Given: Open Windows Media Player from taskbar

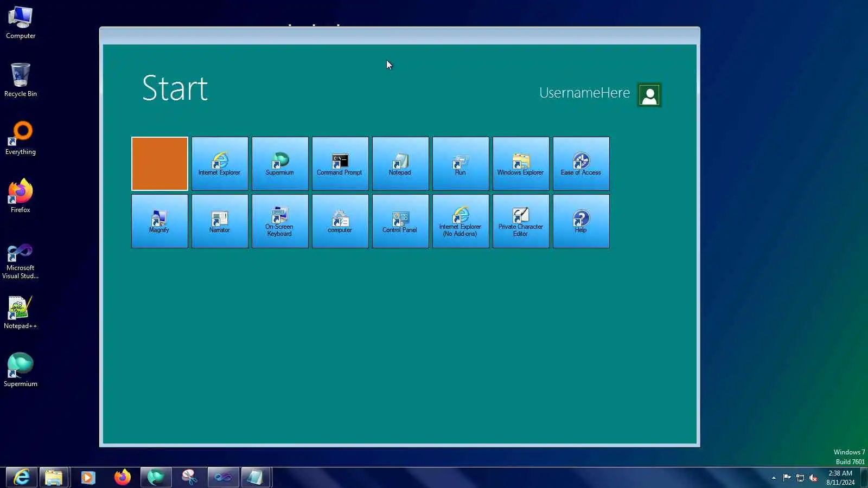Looking at the screenshot, I should pyautogui.click(x=88, y=478).
